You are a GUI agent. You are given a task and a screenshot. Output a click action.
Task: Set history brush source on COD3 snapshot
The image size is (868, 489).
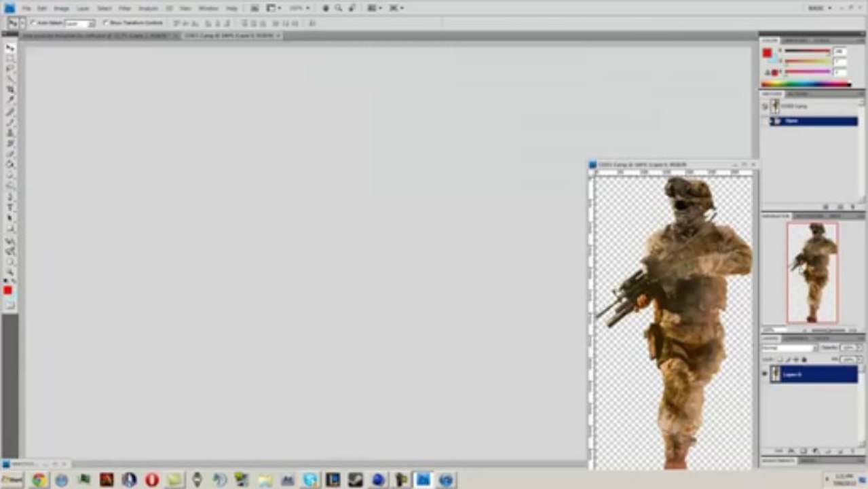[x=766, y=106]
